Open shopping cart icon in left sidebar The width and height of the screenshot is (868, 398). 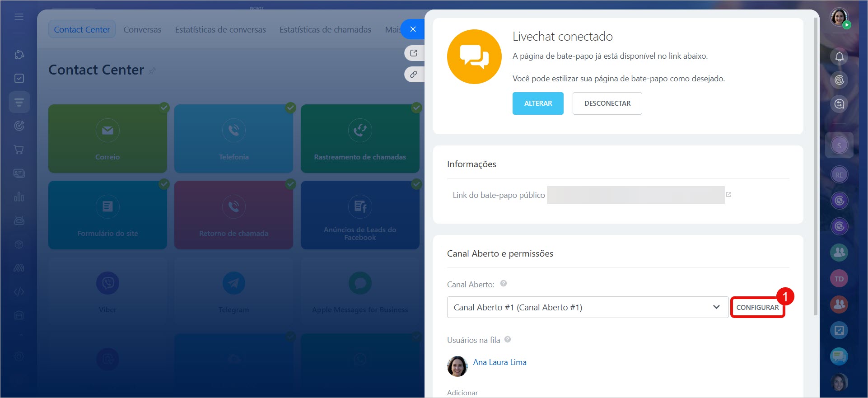pos(19,150)
